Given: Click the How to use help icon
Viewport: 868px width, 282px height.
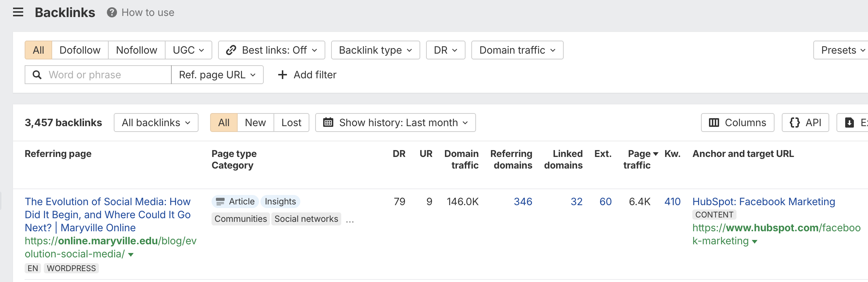Looking at the screenshot, I should coord(112,12).
